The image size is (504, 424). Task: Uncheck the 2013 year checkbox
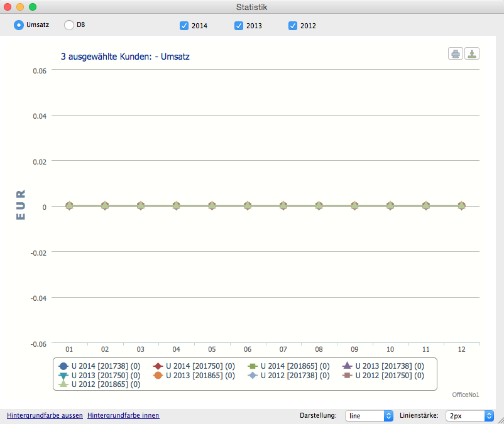point(239,26)
